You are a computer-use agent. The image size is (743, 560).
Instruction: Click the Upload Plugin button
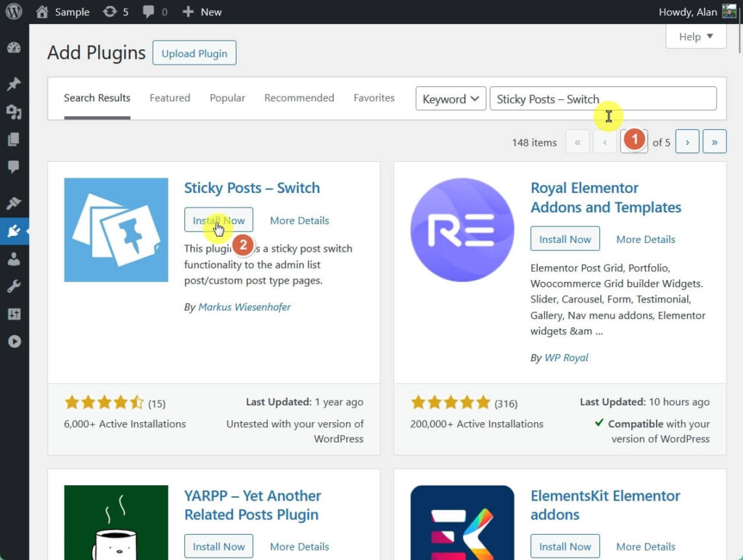(194, 53)
